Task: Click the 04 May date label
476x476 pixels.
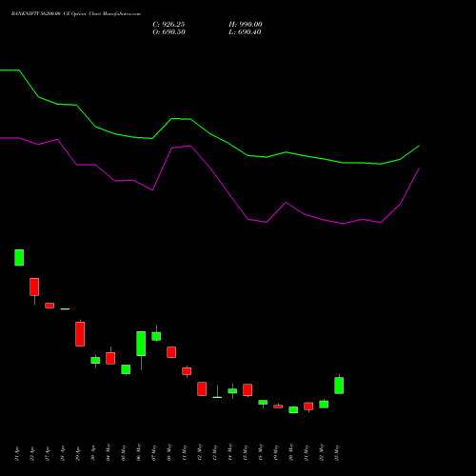Action: tap(109, 452)
